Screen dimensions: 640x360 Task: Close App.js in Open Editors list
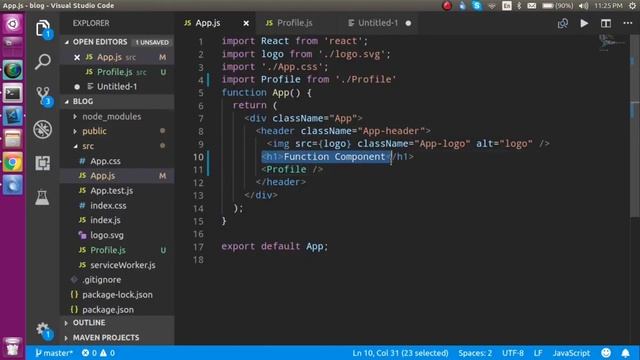point(77,57)
